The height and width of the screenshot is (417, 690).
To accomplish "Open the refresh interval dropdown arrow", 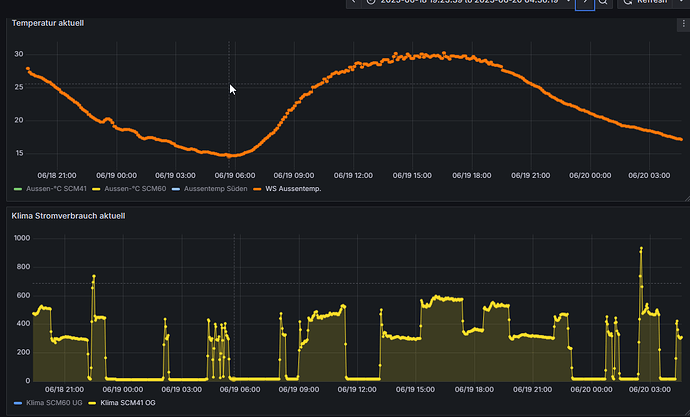I will tap(681, 3).
